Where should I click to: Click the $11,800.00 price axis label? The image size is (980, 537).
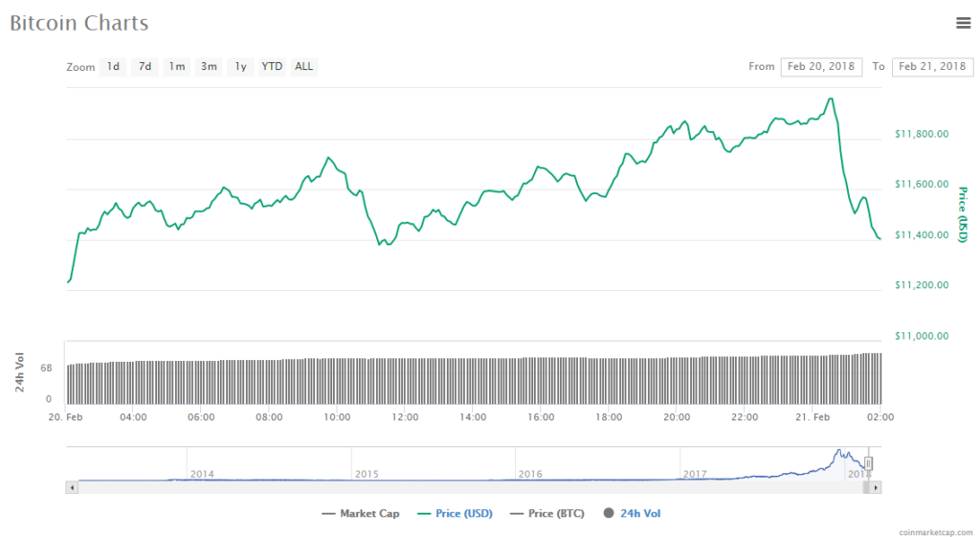point(922,134)
